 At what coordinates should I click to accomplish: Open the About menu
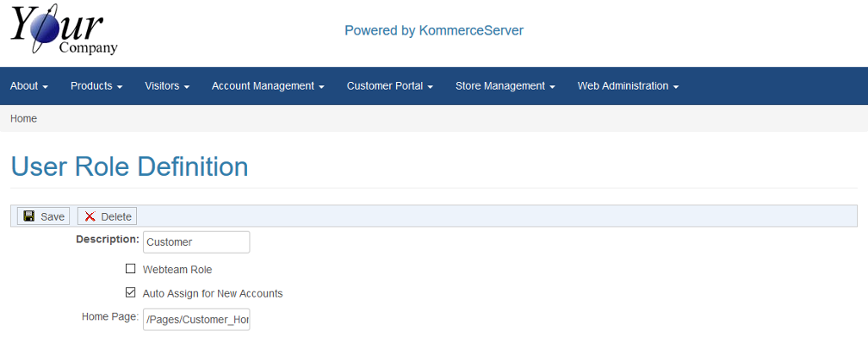(29, 86)
